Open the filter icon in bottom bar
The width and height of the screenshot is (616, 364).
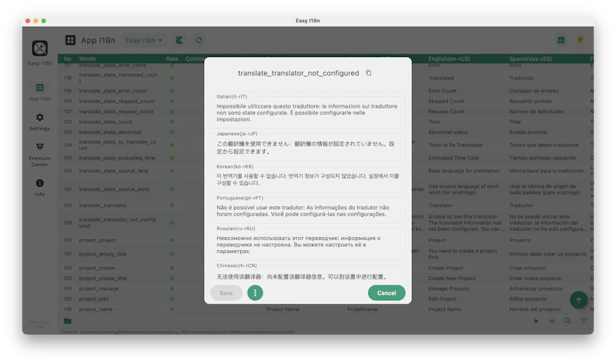pos(584,321)
